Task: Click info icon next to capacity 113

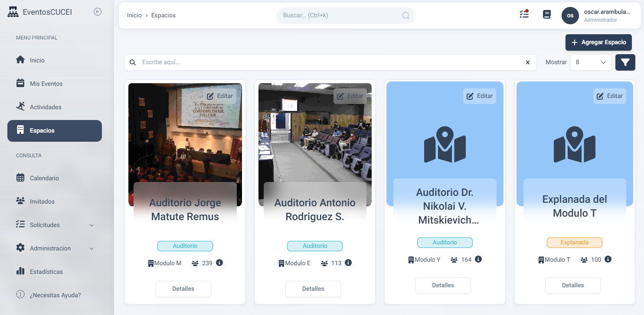Action: pos(348,263)
